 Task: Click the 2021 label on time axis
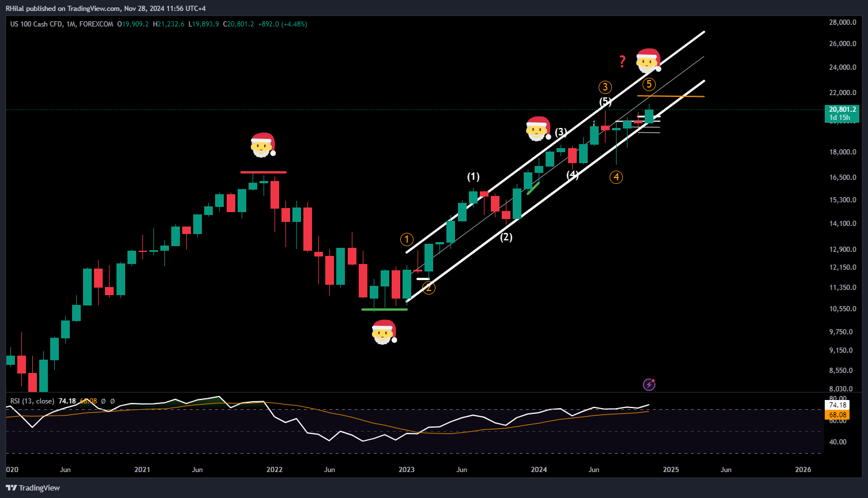pyautogui.click(x=142, y=470)
